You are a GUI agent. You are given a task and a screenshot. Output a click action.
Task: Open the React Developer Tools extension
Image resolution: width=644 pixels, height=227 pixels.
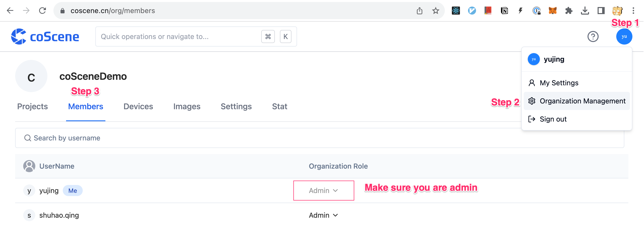tap(456, 11)
